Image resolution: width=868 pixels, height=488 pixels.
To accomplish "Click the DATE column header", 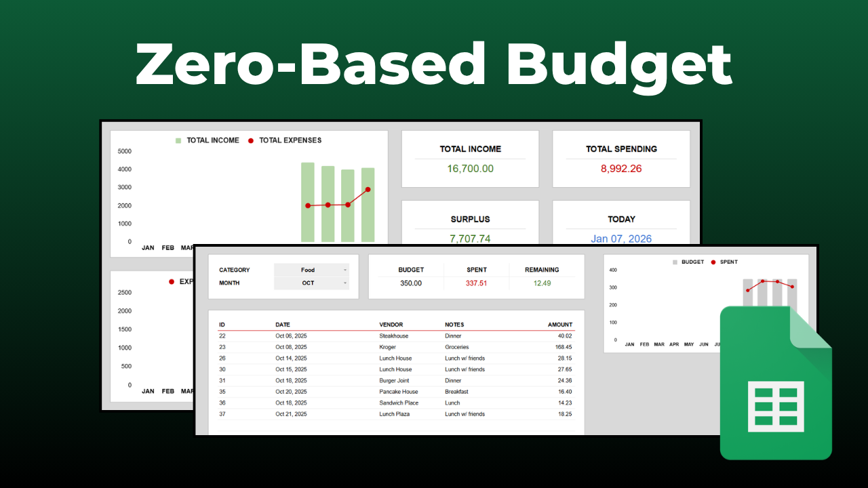I will point(282,325).
